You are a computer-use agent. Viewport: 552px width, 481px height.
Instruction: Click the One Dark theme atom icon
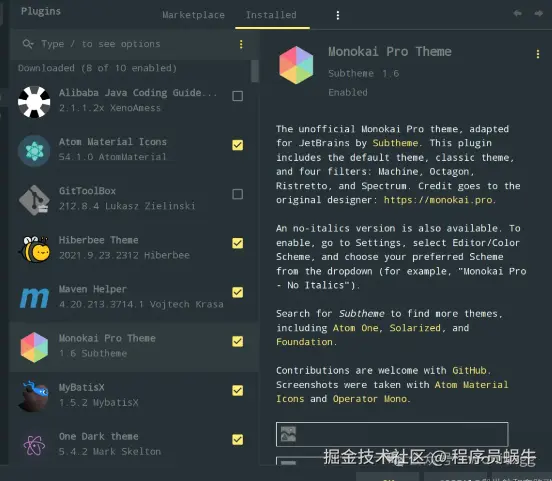click(x=34, y=445)
